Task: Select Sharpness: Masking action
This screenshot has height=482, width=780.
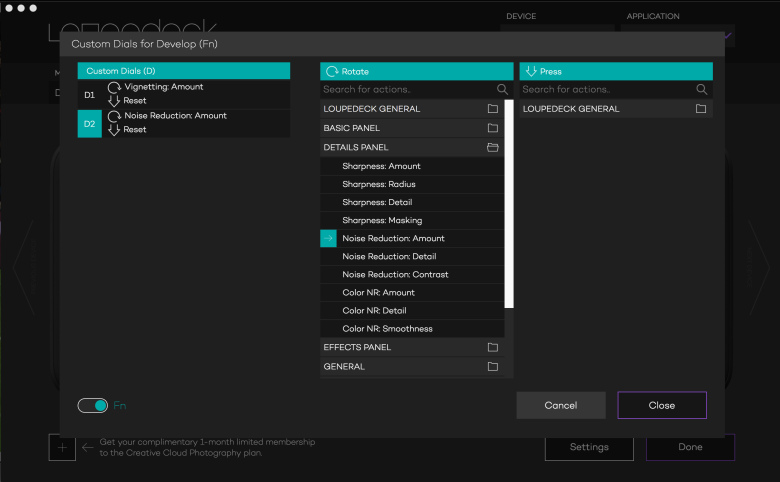Action: [412, 220]
